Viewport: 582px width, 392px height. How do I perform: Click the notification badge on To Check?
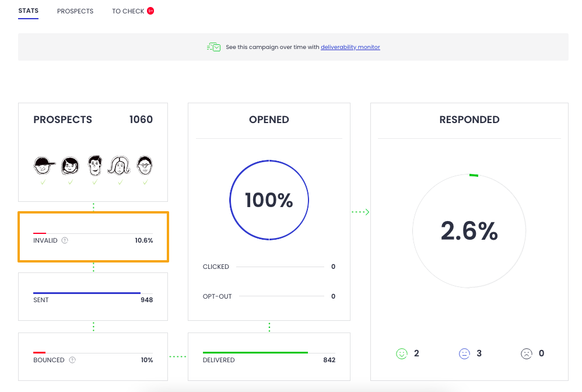pos(150,10)
